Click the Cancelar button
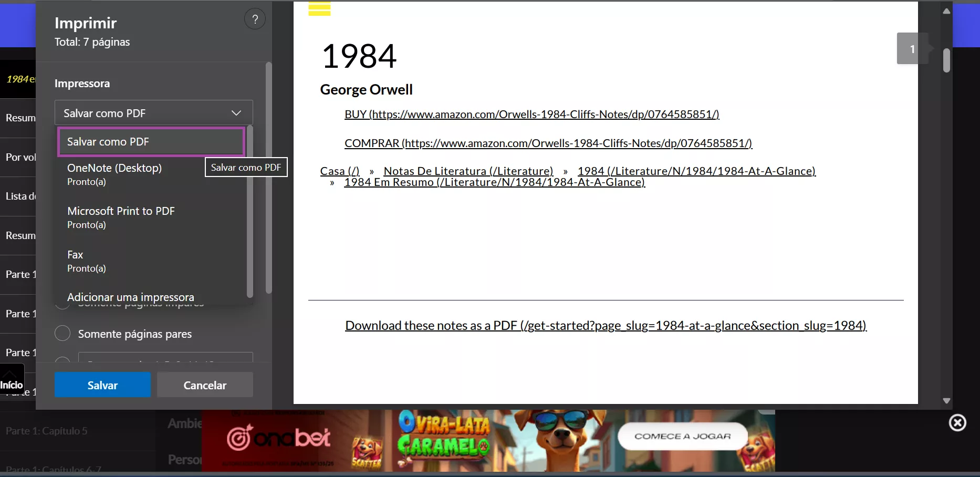This screenshot has height=477, width=980. click(205, 385)
